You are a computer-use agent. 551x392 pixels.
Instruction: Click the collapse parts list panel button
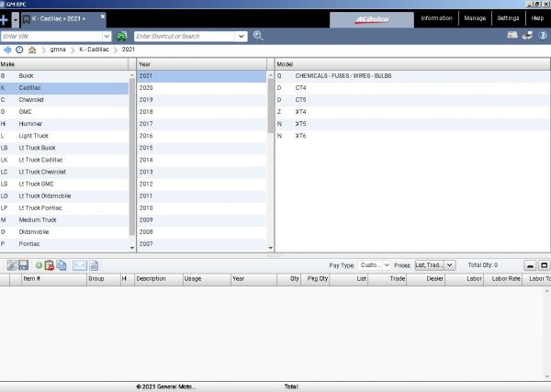(530, 265)
